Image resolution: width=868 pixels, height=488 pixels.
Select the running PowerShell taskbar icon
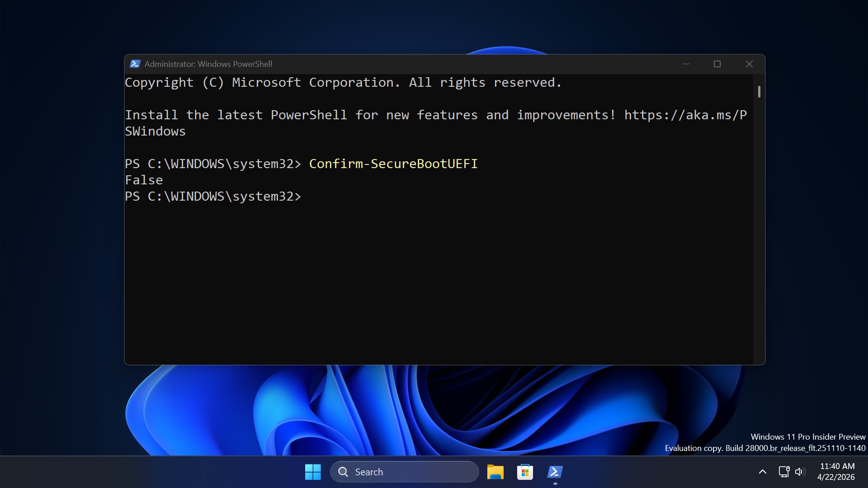point(555,471)
